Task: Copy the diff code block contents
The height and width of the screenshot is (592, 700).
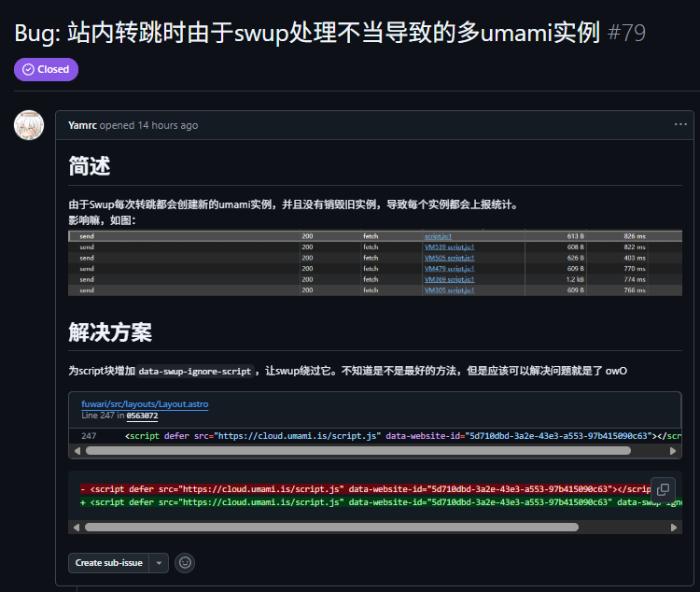Action: [x=663, y=489]
